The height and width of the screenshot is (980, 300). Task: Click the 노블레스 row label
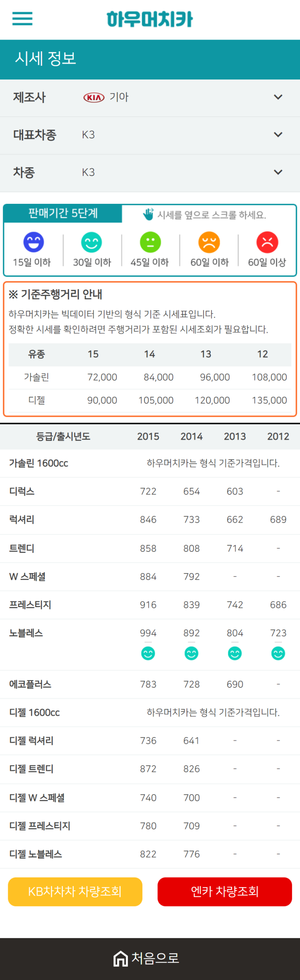tap(26, 633)
